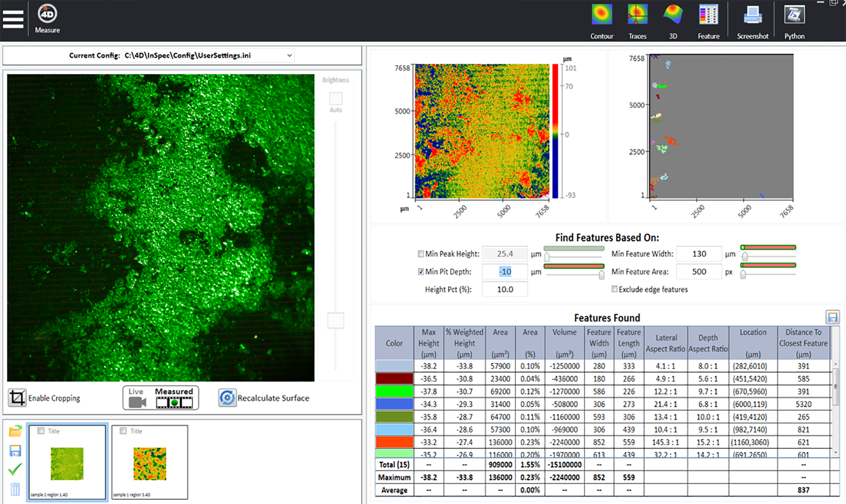Uncheck the Min Pit Depth checkbox
The width and height of the screenshot is (846, 504).
(421, 271)
